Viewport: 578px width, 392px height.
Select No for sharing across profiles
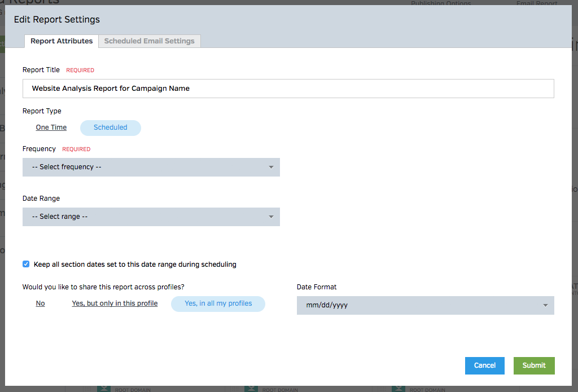point(41,303)
